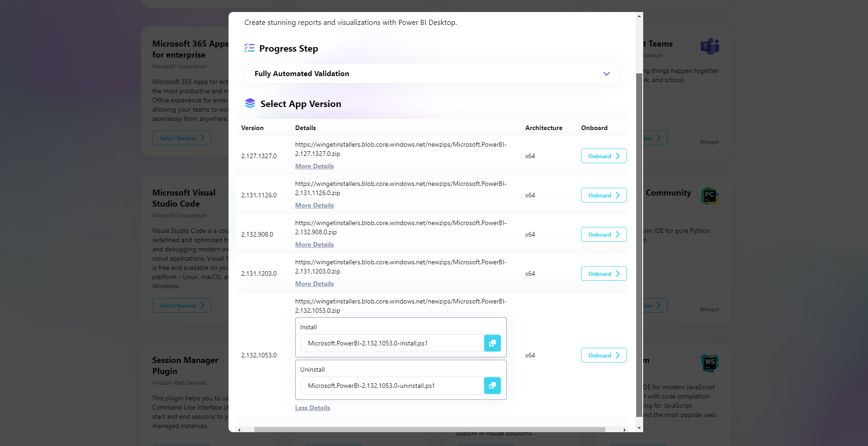This screenshot has width=868, height=446.
Task: Click the dialog's vertical scrollbar
Action: click(x=639, y=244)
